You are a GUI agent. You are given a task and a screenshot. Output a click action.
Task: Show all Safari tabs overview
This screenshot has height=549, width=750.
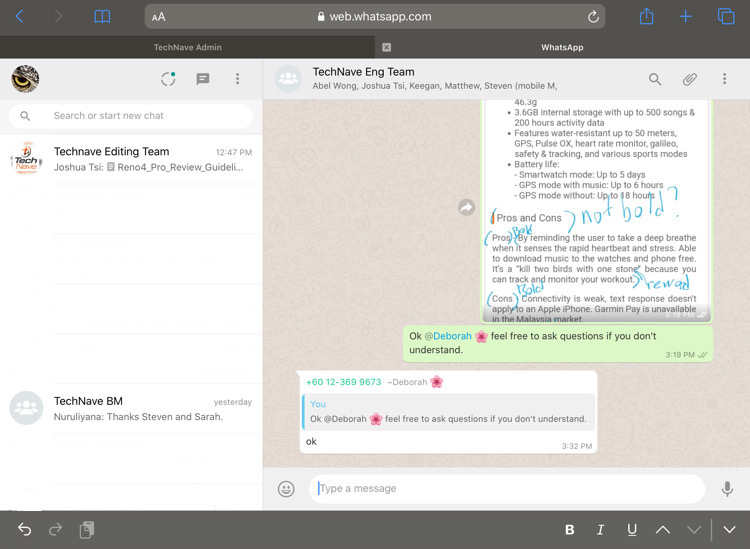(726, 16)
